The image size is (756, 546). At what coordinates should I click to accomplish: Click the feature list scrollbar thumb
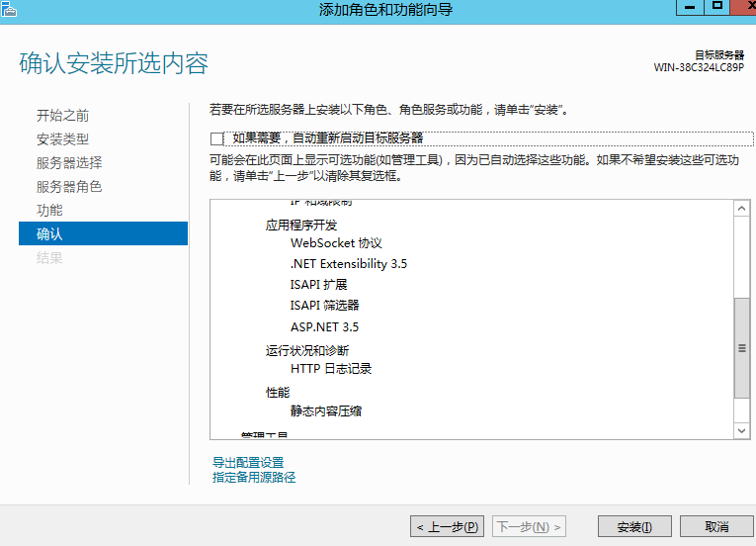742,348
